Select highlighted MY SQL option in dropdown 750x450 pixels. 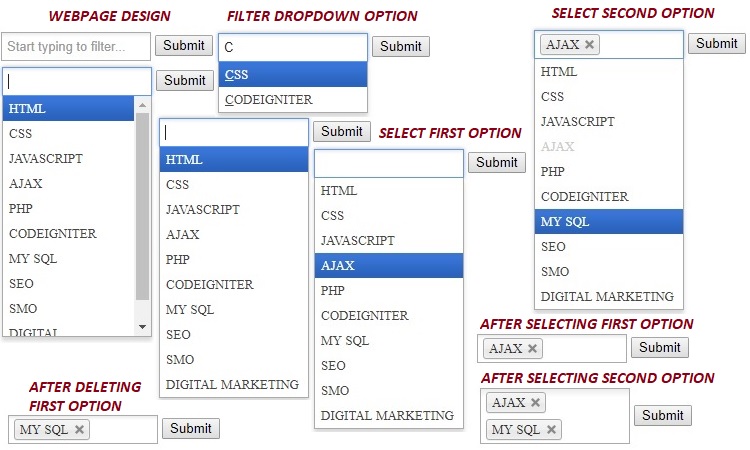pos(608,222)
